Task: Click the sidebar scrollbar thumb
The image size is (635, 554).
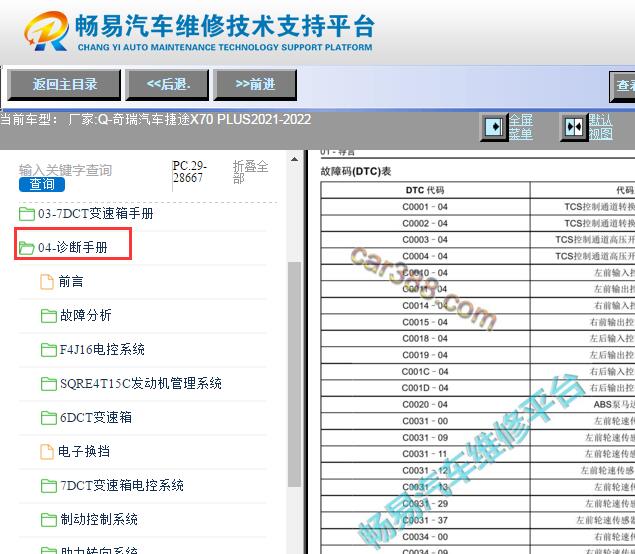Action: (294, 375)
